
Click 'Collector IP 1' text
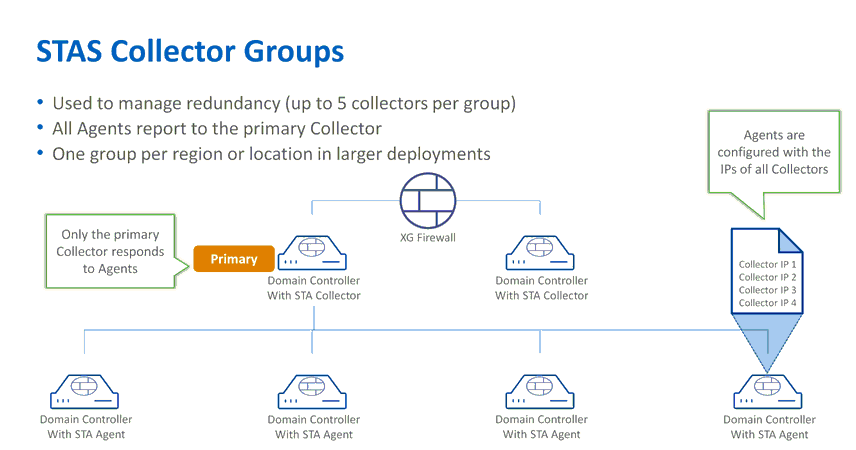(x=767, y=264)
